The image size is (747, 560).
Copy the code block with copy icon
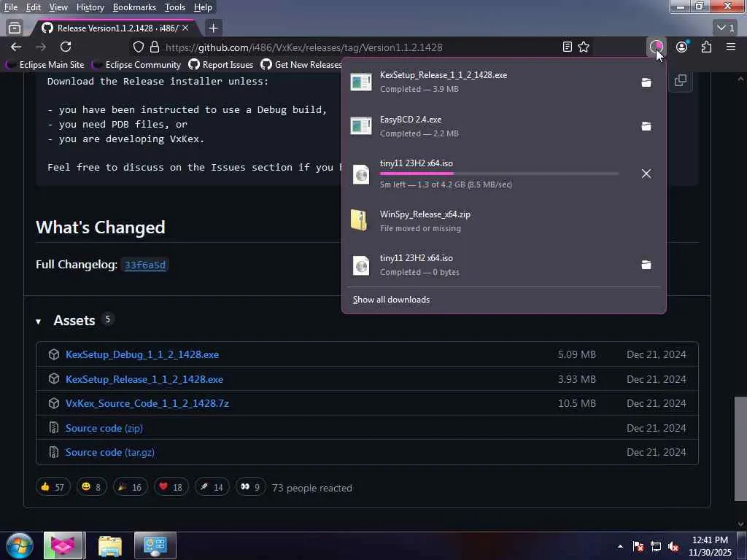[681, 80]
